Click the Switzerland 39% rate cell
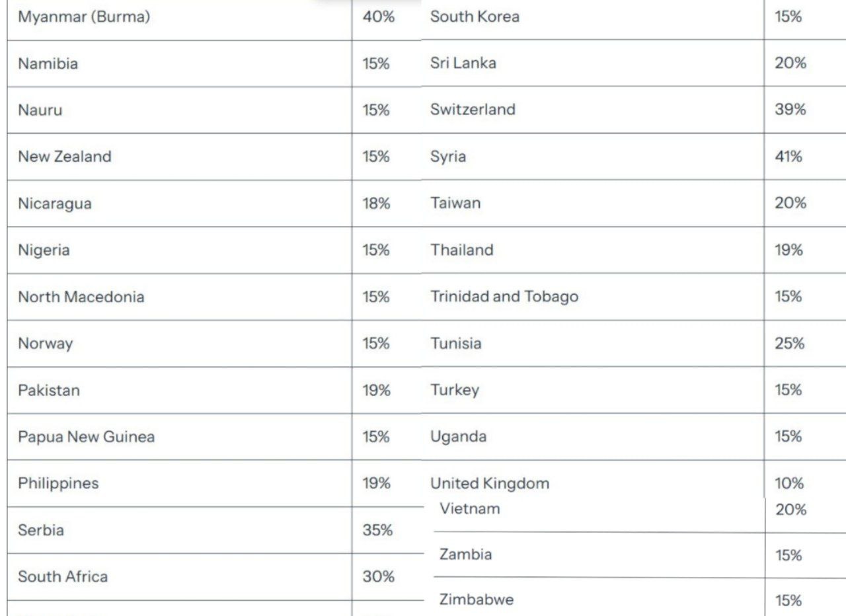Screen dimensions: 846x616 tap(790, 110)
